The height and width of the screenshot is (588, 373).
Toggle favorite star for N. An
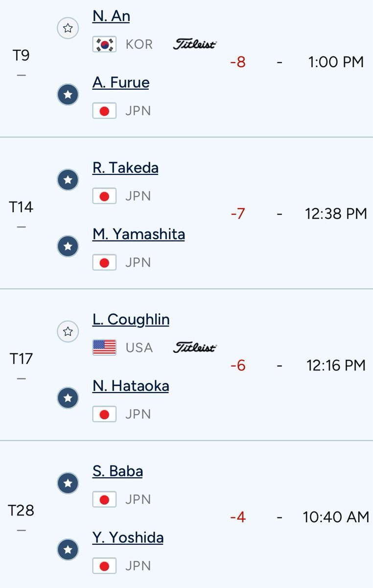pos(68,28)
